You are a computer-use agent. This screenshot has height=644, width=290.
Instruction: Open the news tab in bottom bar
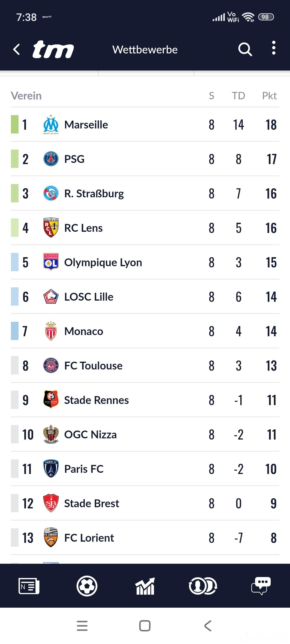pyautogui.click(x=29, y=586)
